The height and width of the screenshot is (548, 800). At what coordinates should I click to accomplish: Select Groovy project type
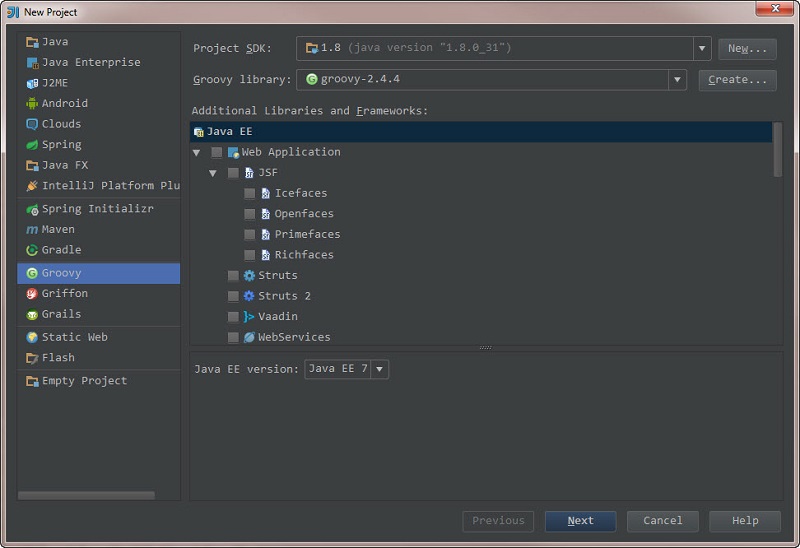tap(98, 273)
